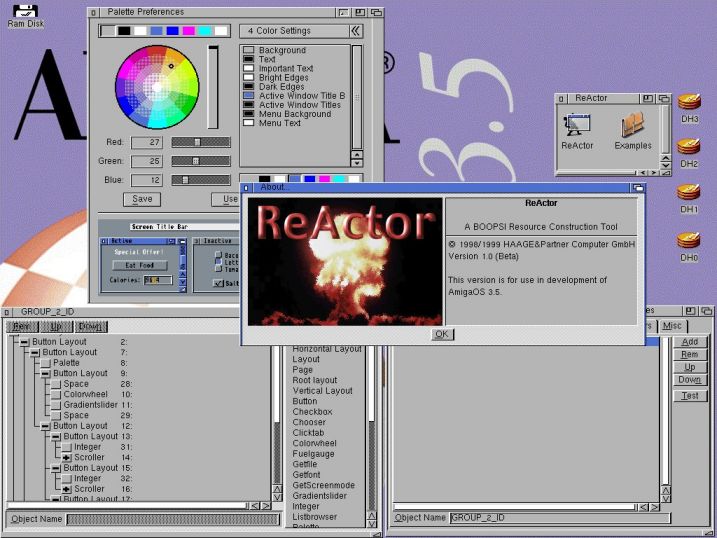Click Save in Palette Preferences
This screenshot has width=717, height=538.
pyautogui.click(x=142, y=199)
